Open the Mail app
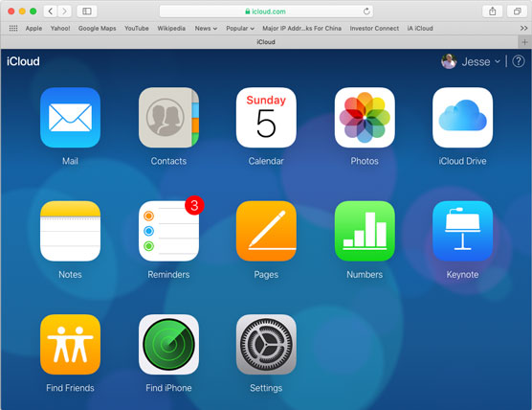This screenshot has height=410, width=532. pyautogui.click(x=70, y=118)
